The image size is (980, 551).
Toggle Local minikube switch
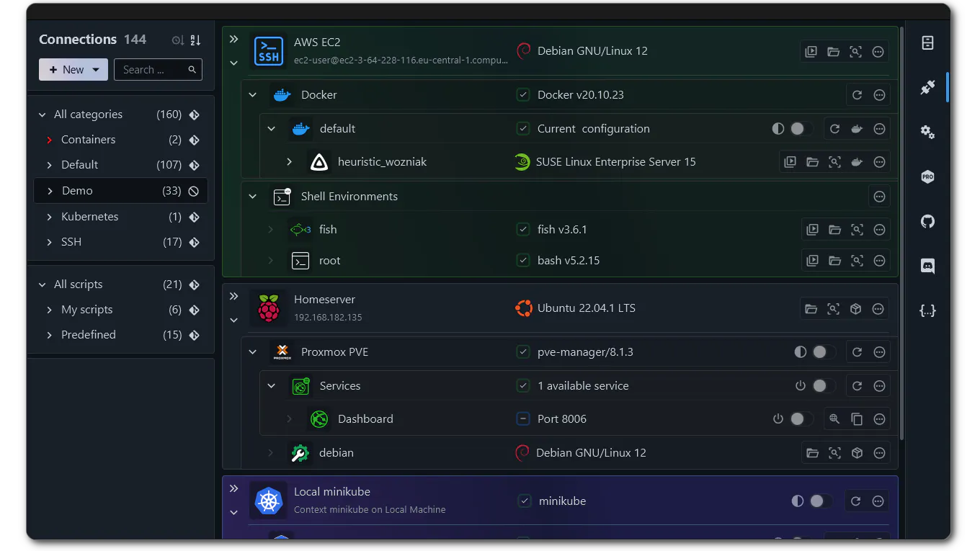coord(819,501)
